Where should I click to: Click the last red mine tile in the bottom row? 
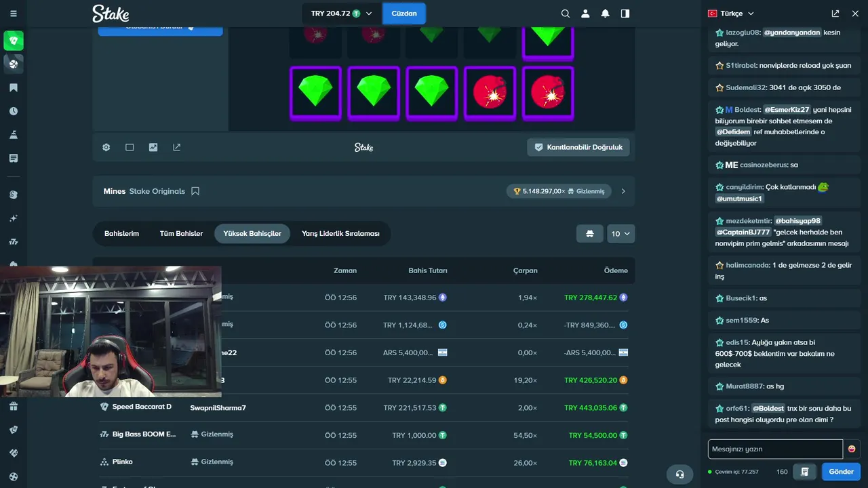(x=548, y=94)
